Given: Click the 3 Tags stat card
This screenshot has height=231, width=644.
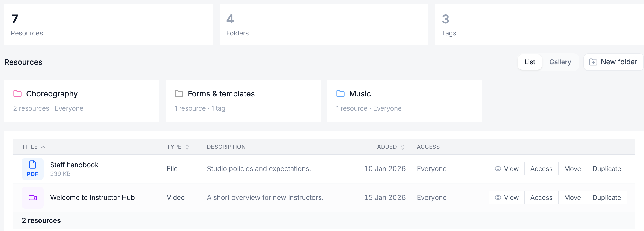Looking at the screenshot, I should (539, 24).
